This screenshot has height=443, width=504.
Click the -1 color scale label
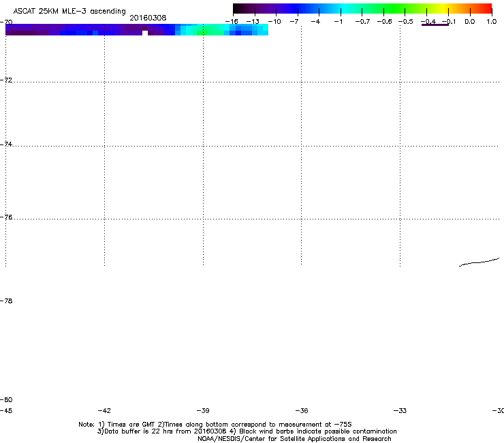[x=338, y=22]
